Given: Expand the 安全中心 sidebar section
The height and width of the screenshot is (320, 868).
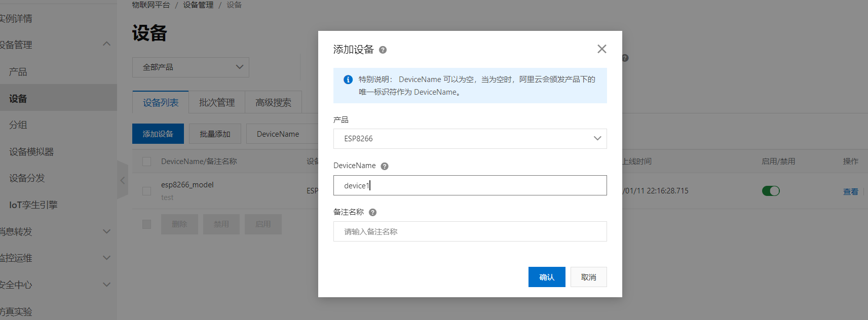Looking at the screenshot, I should pos(106,285).
